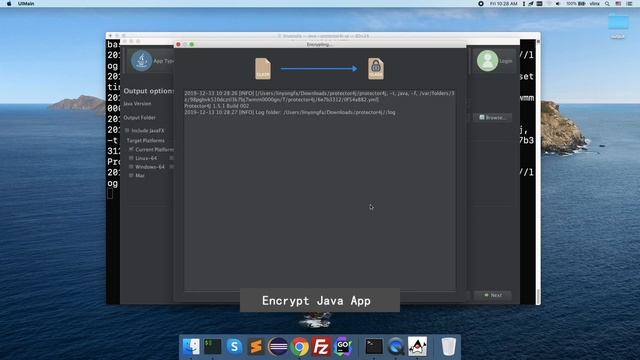640x360 pixels.
Task: Toggle the Current Platform checkbox
Action: coord(131,149)
